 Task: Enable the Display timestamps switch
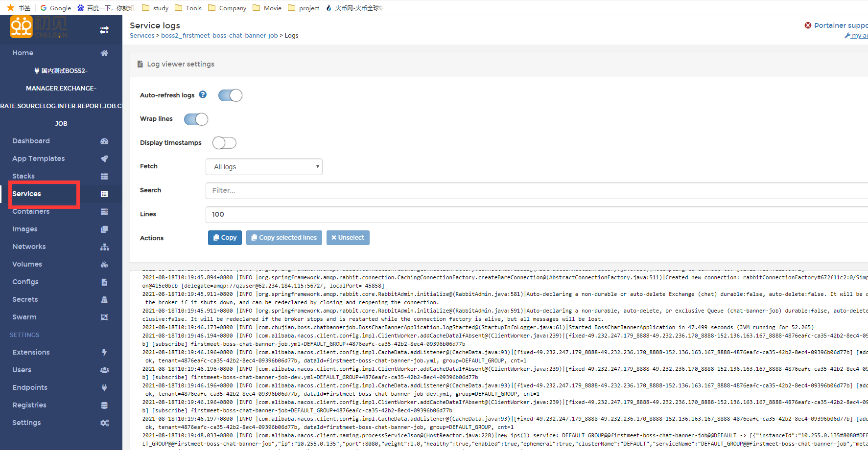[224, 143]
